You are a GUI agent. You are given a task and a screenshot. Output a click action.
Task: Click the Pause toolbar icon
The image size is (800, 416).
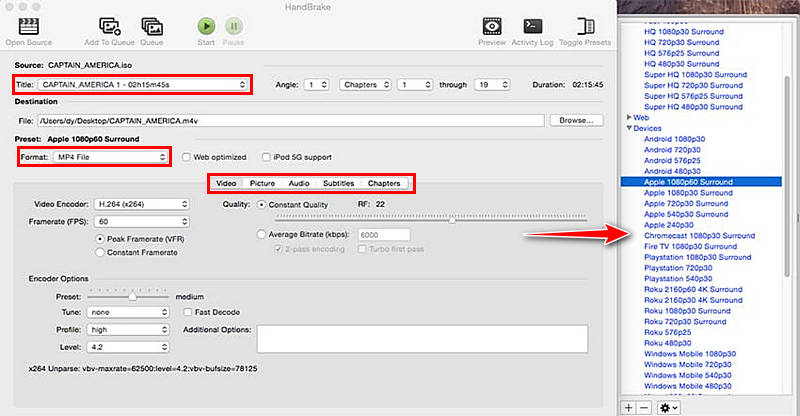(x=234, y=26)
